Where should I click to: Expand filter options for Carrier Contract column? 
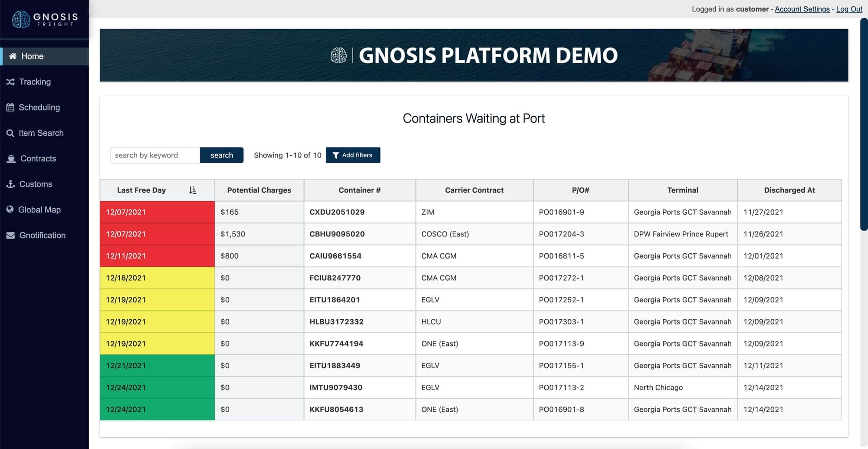click(x=474, y=190)
